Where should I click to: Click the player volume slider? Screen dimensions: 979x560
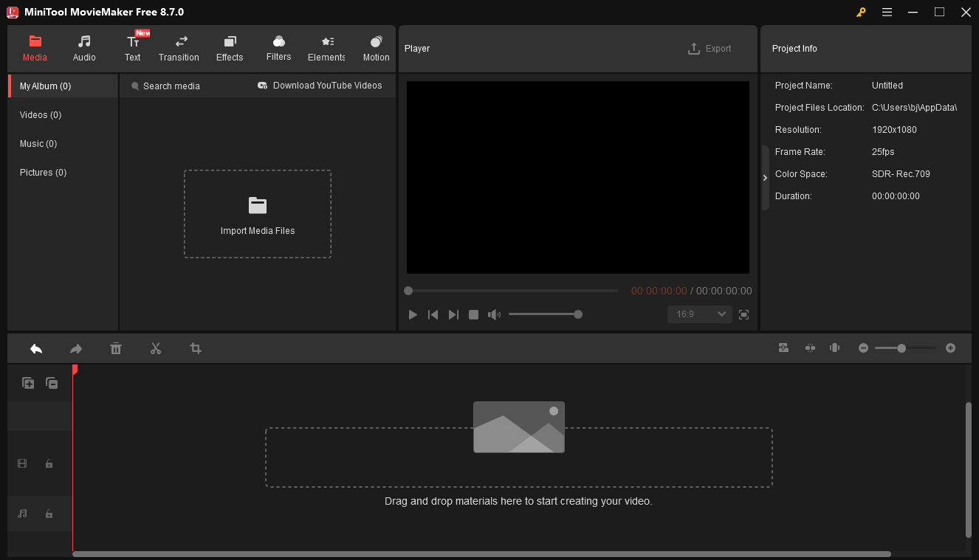pyautogui.click(x=545, y=314)
